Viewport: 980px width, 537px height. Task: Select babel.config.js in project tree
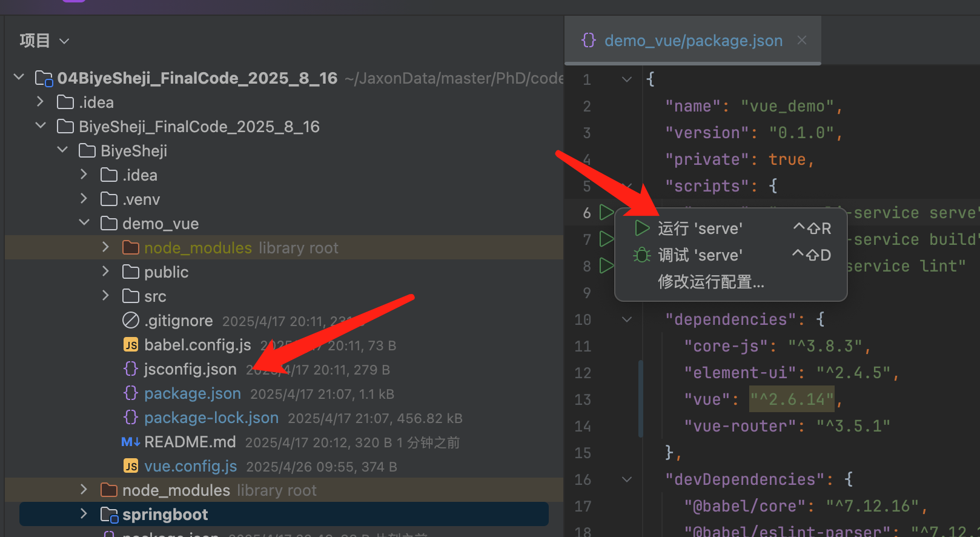tap(197, 345)
